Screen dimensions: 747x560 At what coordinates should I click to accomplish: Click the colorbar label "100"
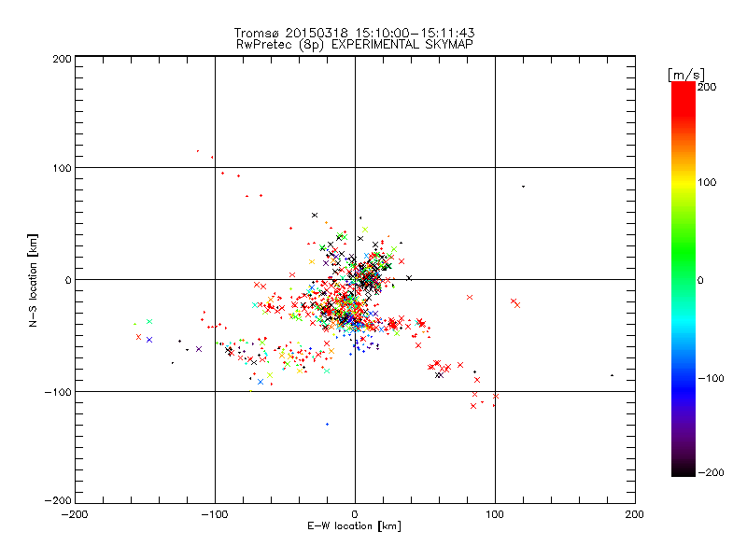[x=707, y=182]
